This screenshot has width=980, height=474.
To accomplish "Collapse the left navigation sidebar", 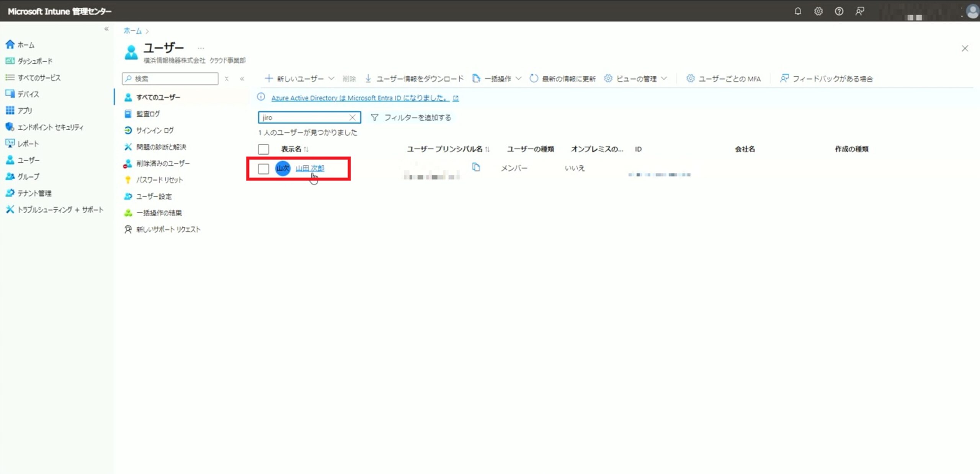I will (x=106, y=29).
